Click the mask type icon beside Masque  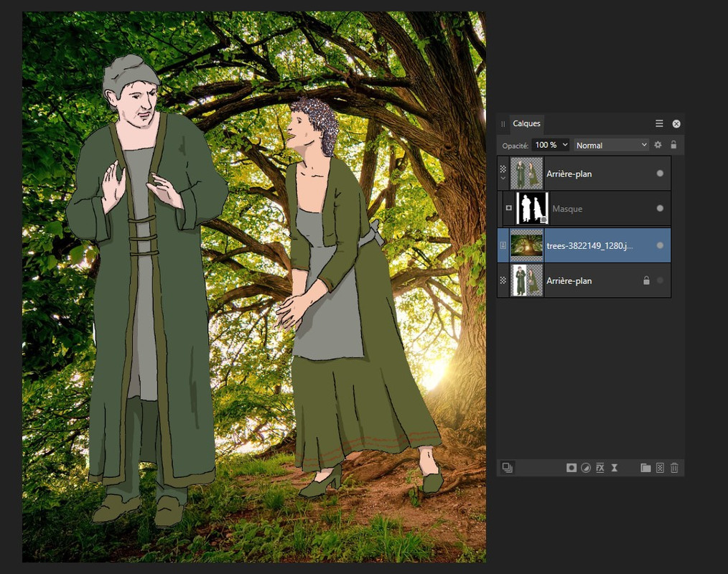pyautogui.click(x=509, y=208)
